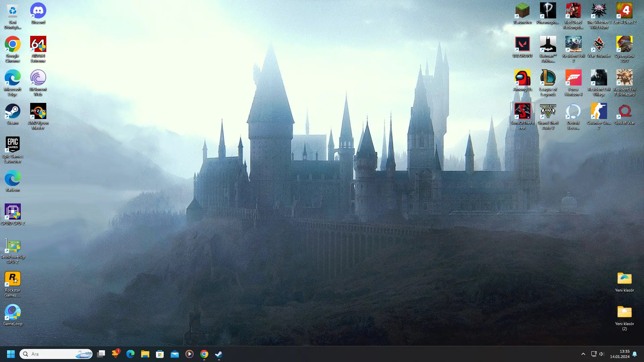Image resolution: width=644 pixels, height=362 pixels.
Task: Open the media player taskbar icon
Action: point(190,354)
